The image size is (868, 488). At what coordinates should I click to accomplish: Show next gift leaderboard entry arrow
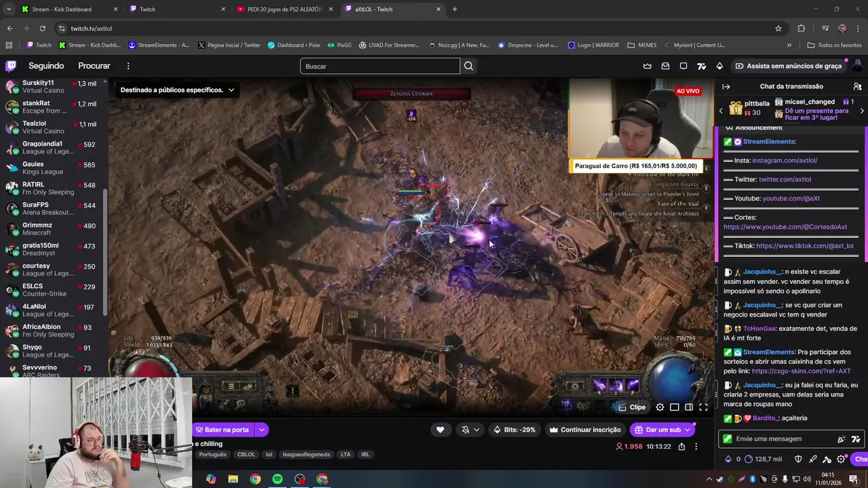(863, 110)
